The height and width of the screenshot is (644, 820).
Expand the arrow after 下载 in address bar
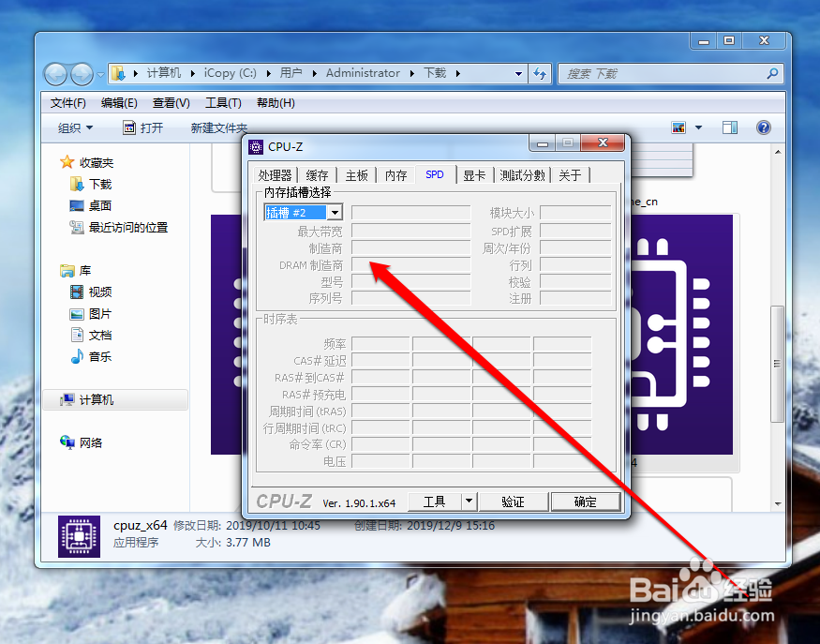(x=457, y=74)
